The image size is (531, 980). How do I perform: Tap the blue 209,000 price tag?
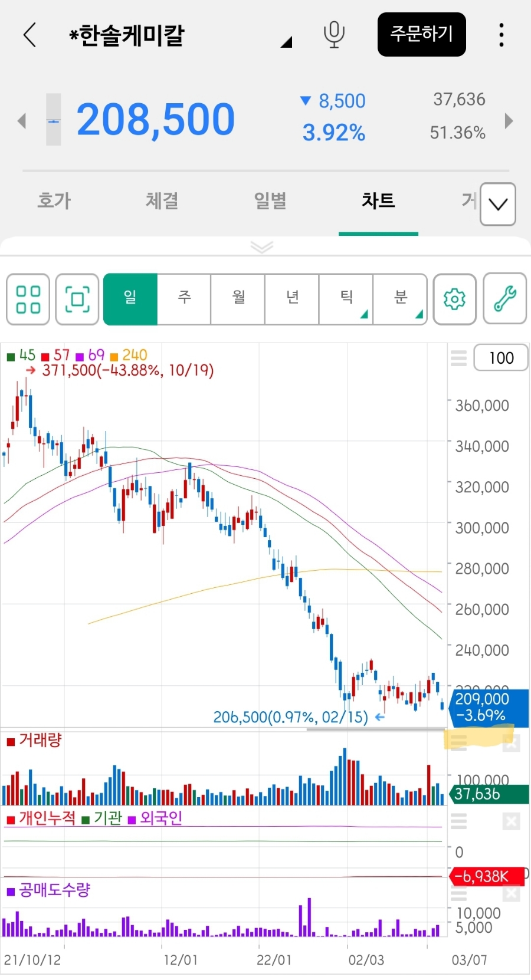click(x=490, y=707)
